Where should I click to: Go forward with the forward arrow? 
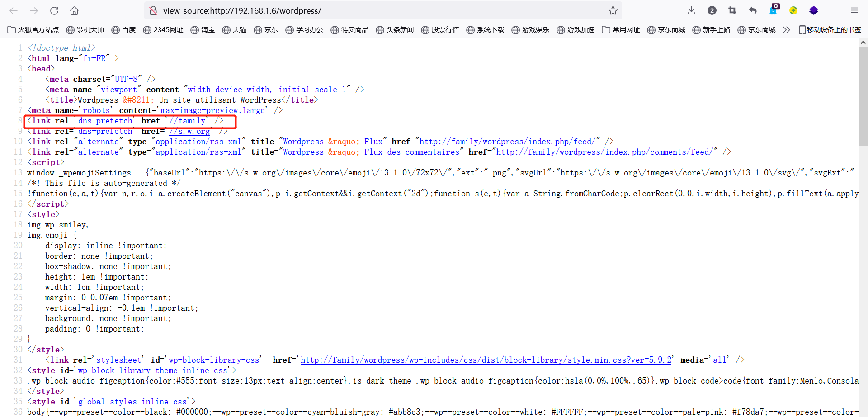[x=34, y=10]
